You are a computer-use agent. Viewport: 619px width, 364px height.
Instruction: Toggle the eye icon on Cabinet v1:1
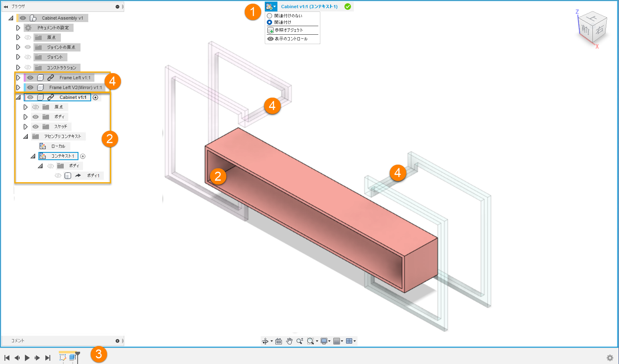point(30,97)
